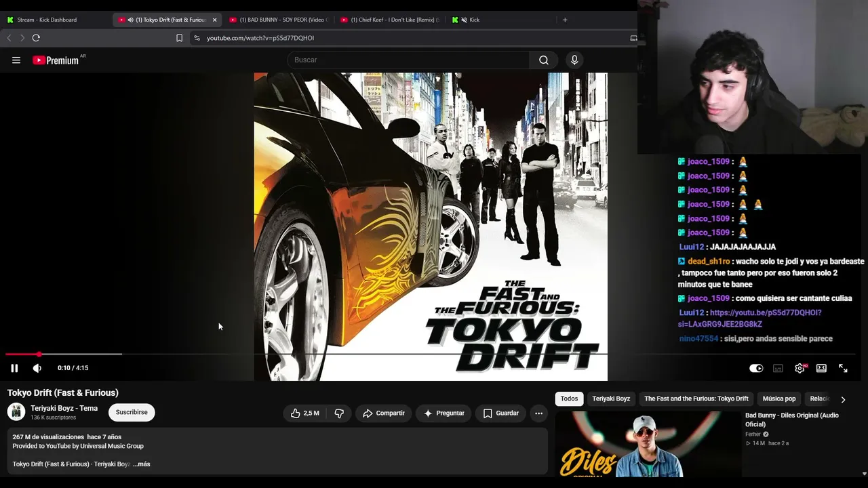Select the Música pop filter chip
Screen dimensions: 868x488
click(779, 399)
